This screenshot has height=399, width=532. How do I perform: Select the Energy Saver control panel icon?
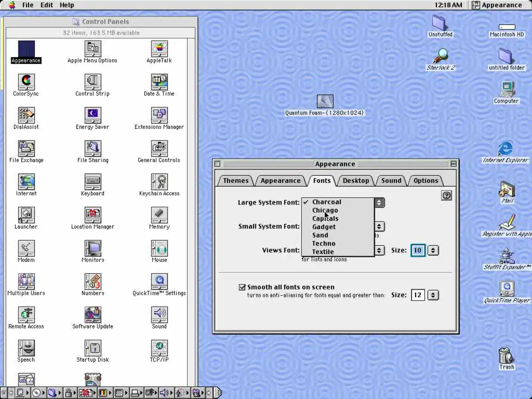pyautogui.click(x=93, y=116)
